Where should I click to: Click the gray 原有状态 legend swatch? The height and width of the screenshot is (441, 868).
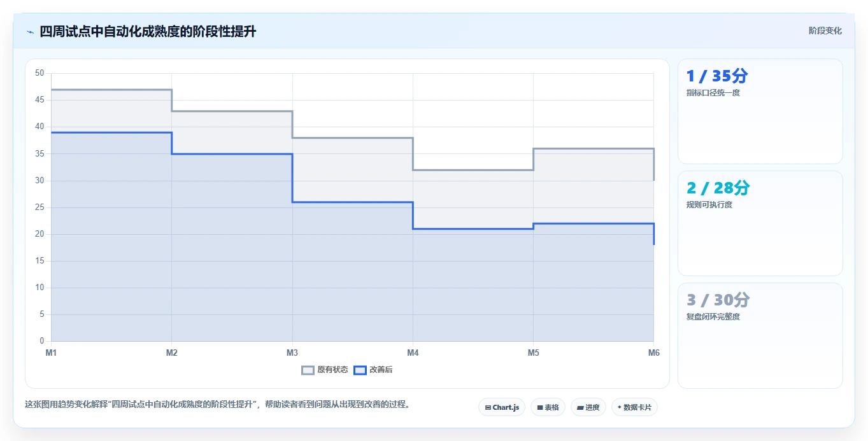(x=308, y=370)
